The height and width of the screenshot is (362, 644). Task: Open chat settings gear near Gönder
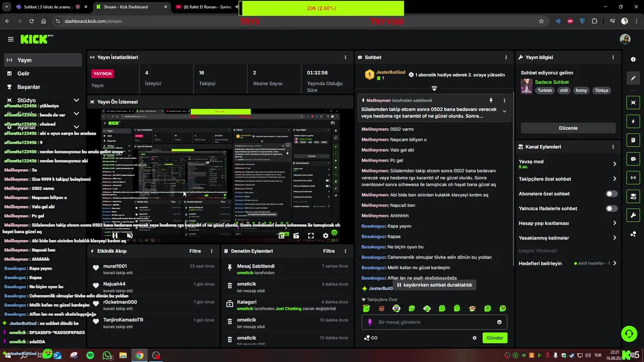[474, 338]
